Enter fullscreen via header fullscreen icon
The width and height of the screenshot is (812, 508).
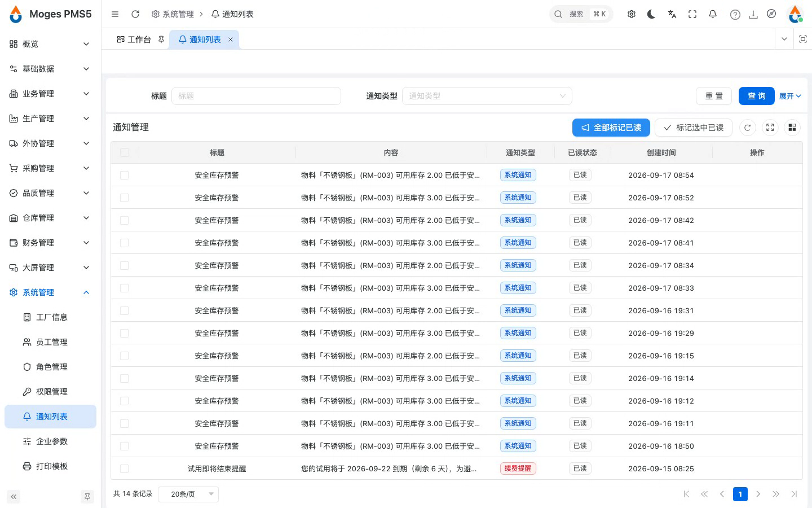692,14
